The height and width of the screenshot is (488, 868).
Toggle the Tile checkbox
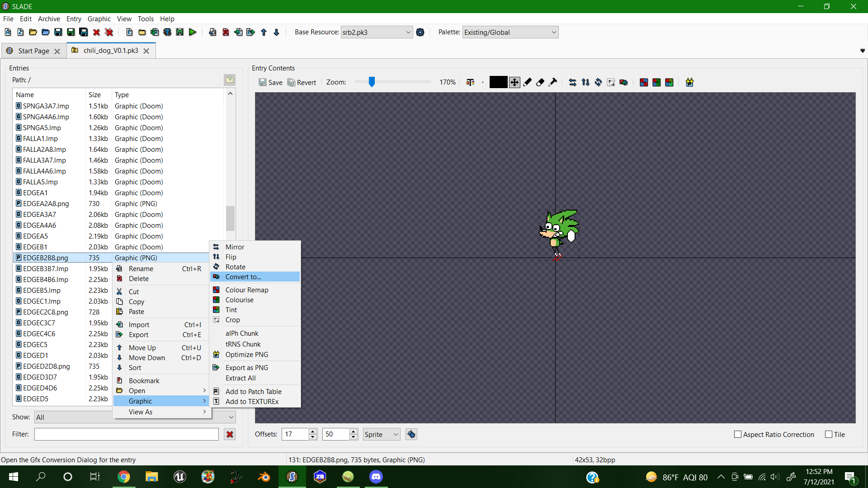829,434
